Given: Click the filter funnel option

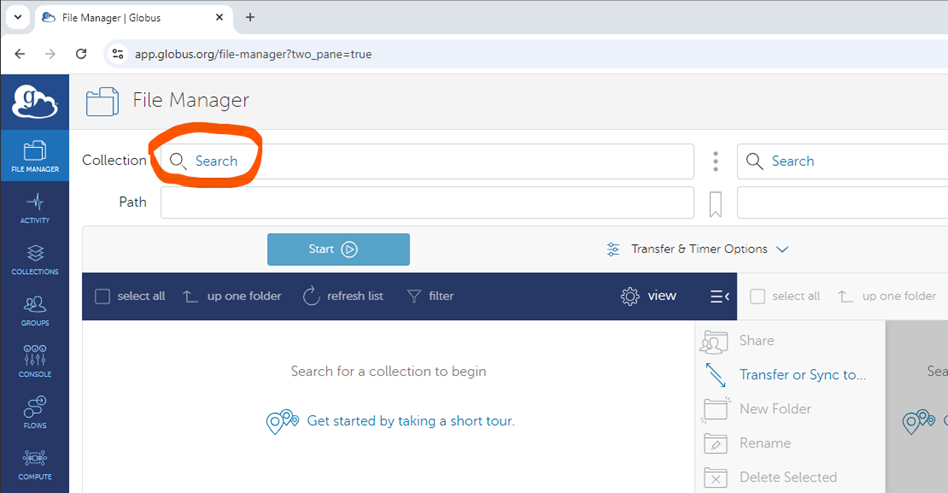Looking at the screenshot, I should [430, 296].
